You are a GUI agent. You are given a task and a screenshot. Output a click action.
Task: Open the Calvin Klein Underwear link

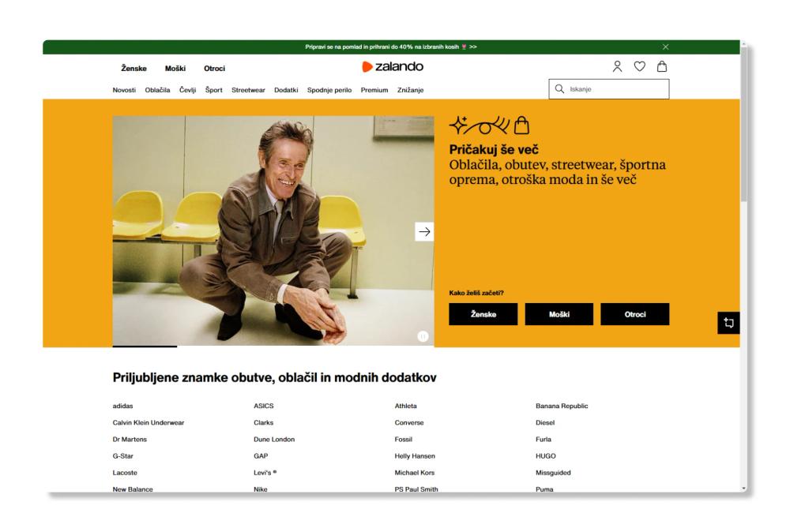pos(149,422)
